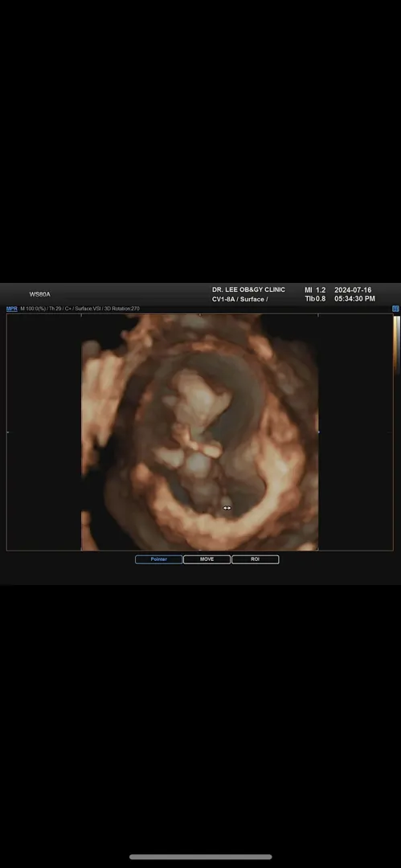Viewport: 401px width, 868px height.
Task: Click the horizontal arrow cursor on image
Action: coord(227,508)
